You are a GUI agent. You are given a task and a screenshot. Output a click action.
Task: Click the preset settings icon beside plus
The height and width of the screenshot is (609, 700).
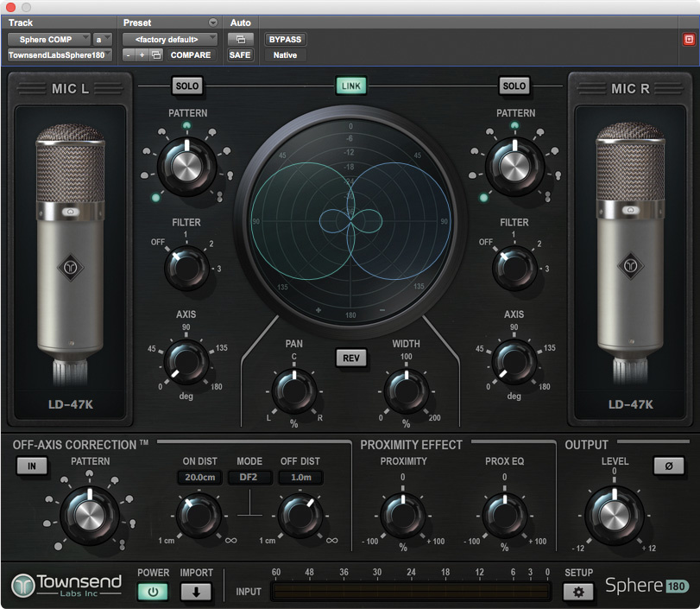pyautogui.click(x=156, y=55)
